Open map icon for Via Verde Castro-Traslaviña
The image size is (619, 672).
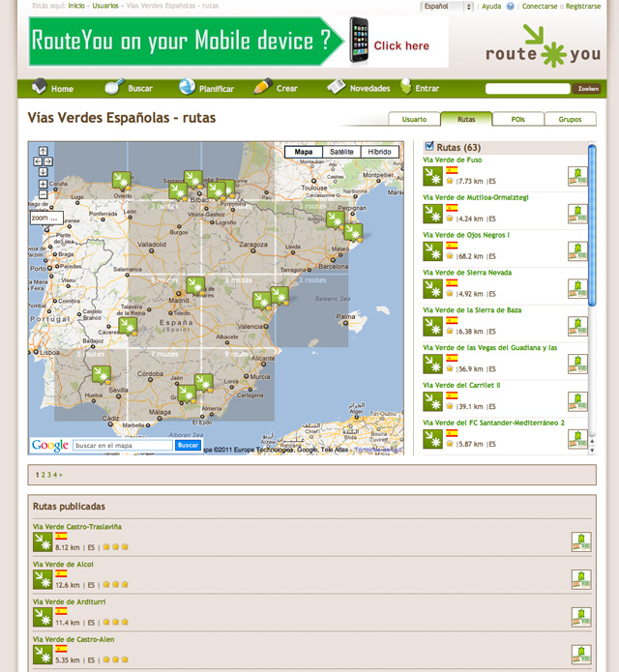581,542
